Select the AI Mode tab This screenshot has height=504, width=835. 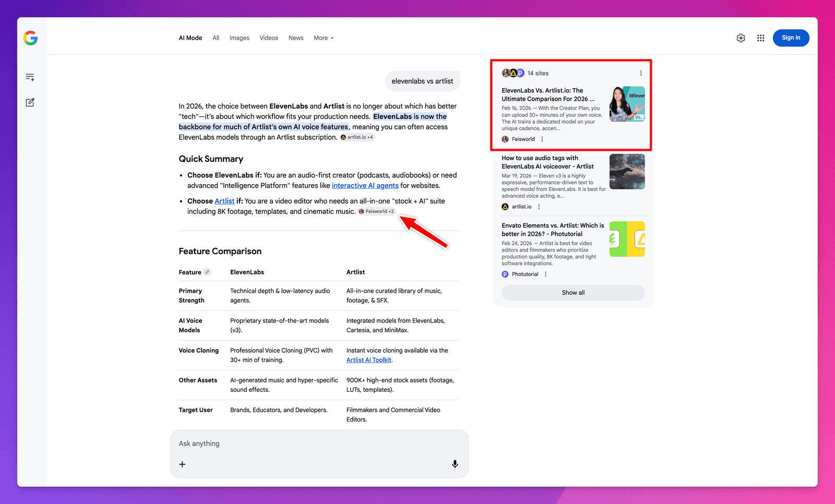pyautogui.click(x=190, y=38)
